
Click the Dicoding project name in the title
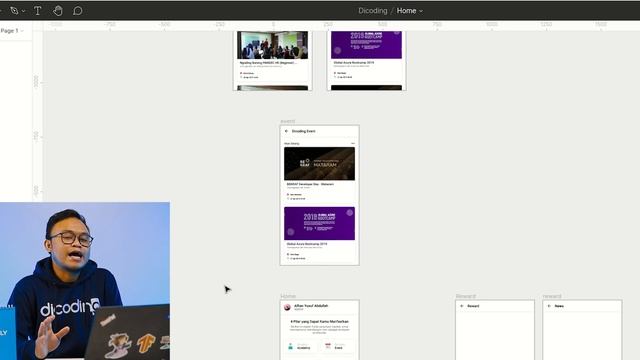(373, 11)
